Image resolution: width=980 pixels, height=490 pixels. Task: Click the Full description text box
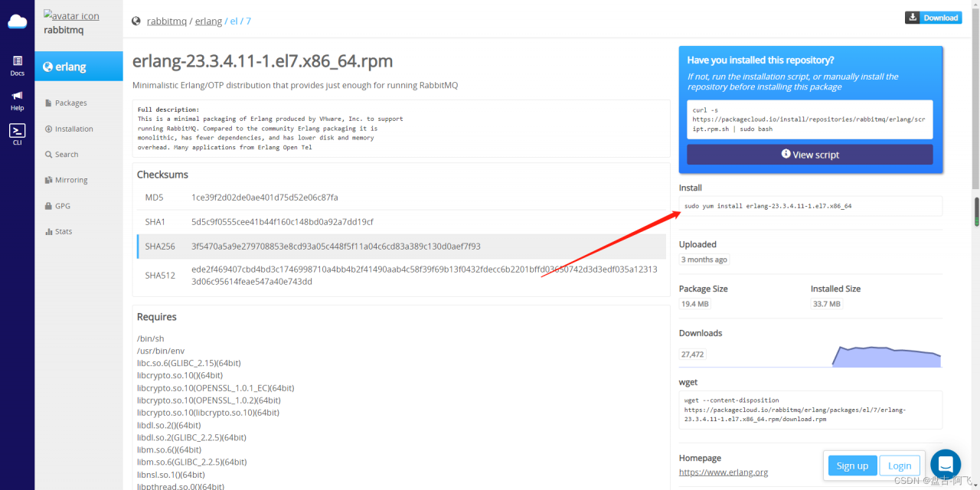401,129
